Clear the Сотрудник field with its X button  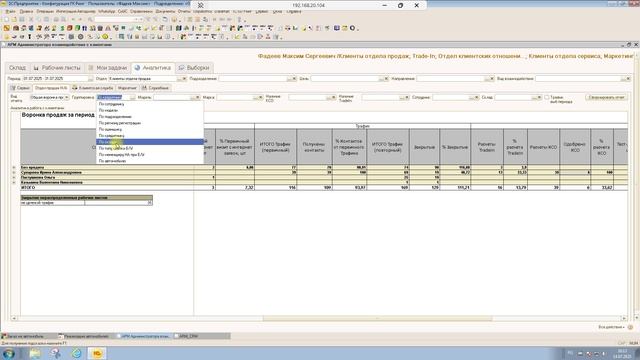[477, 98]
